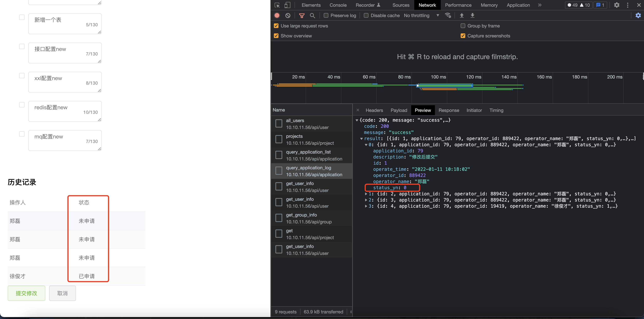Open the errors and warnings counter
Screen dimensions: 644x319
coord(578,5)
